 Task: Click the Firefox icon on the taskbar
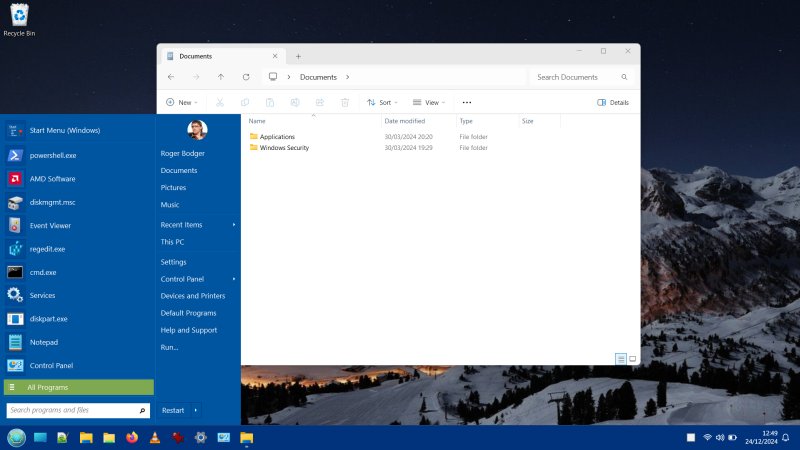[132, 438]
